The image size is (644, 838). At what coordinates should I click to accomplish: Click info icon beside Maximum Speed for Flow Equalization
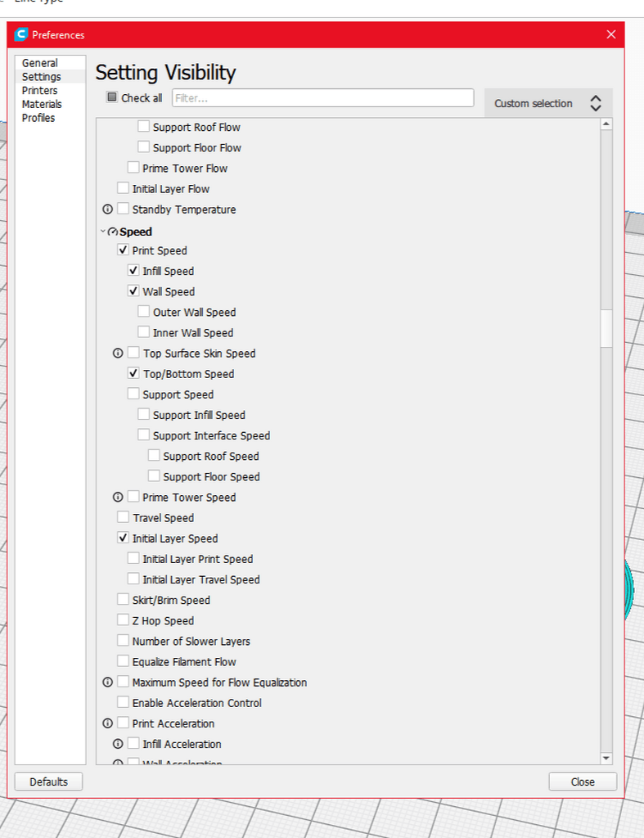click(x=107, y=682)
